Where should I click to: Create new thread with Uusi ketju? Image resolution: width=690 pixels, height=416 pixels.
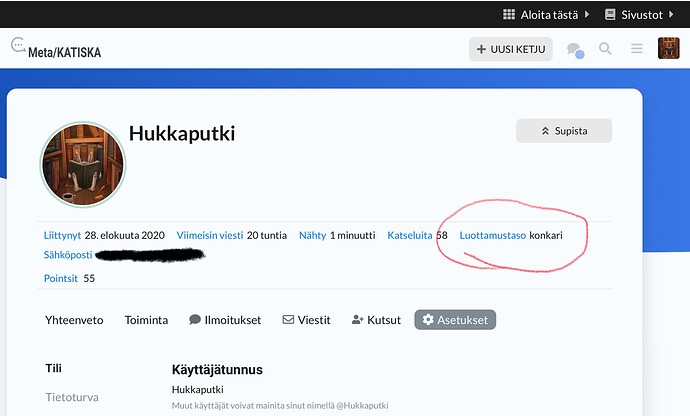[x=510, y=49]
